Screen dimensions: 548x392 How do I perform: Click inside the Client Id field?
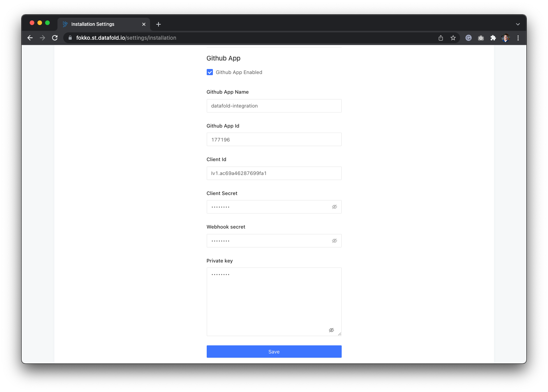point(274,173)
